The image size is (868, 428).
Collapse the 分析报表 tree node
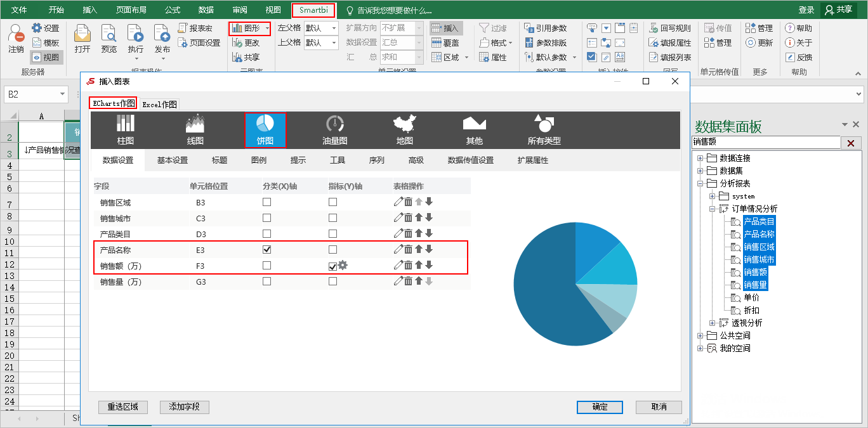pos(700,183)
